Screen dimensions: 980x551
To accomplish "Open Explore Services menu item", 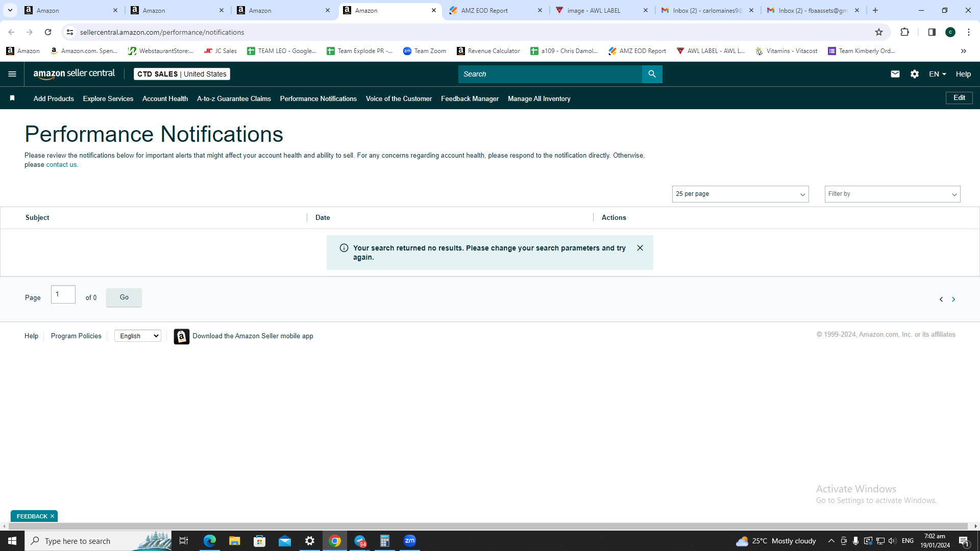I will pos(108,98).
